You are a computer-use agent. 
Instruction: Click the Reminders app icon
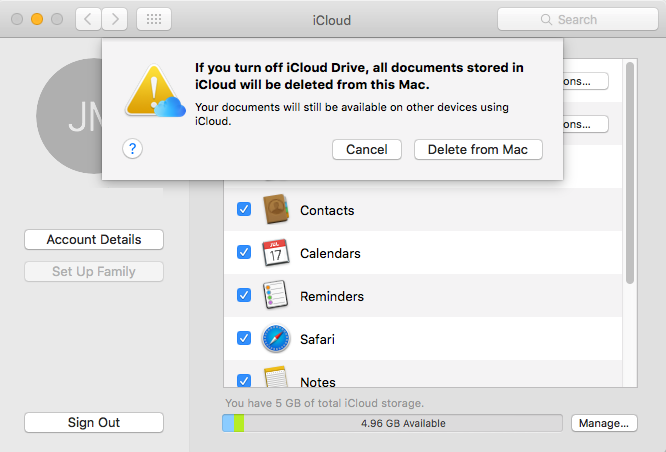click(275, 295)
